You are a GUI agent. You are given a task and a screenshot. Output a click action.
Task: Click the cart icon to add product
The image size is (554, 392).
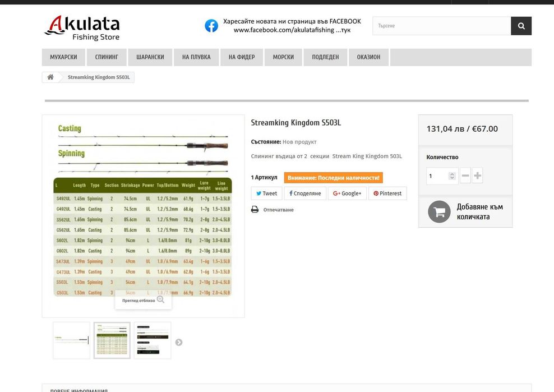(x=439, y=211)
